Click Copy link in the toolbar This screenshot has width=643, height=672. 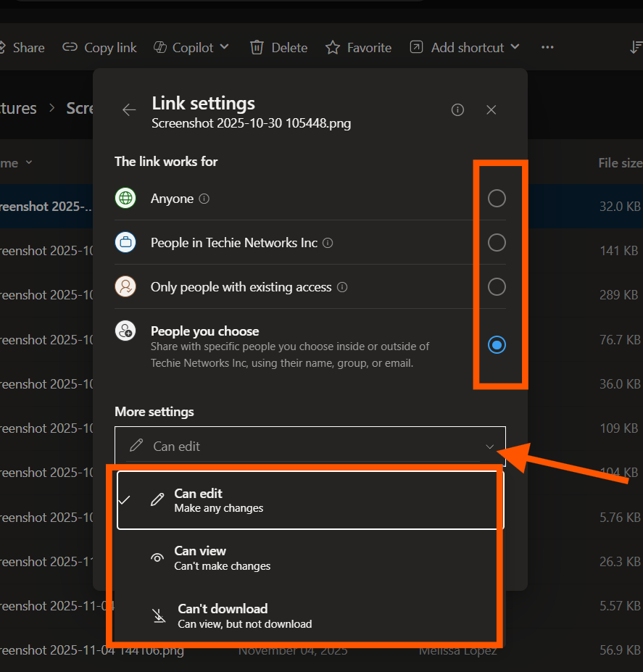[x=100, y=48]
